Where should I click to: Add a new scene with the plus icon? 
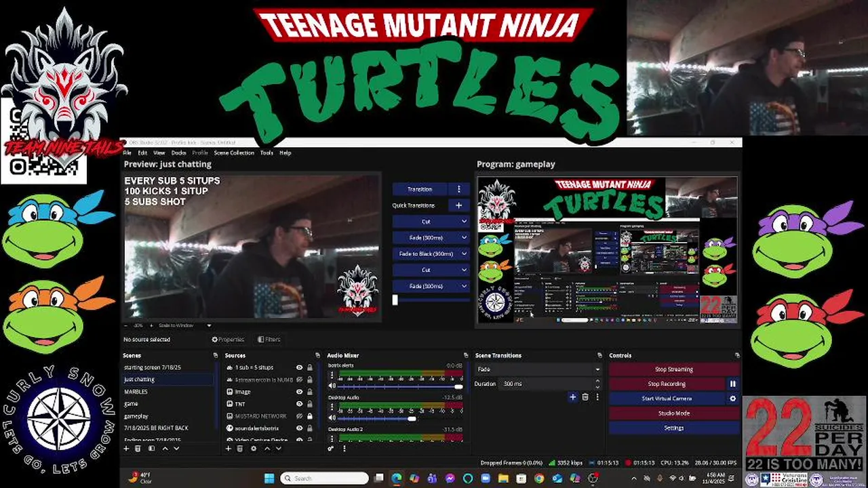pos(126,449)
